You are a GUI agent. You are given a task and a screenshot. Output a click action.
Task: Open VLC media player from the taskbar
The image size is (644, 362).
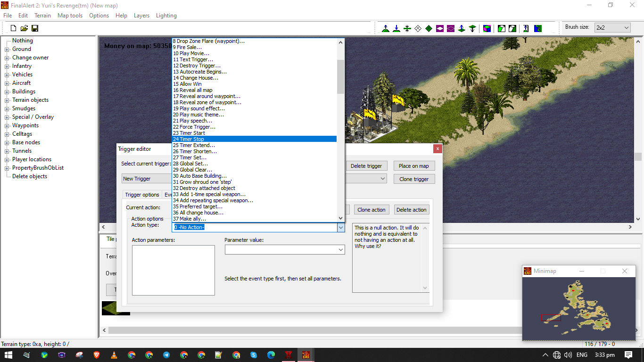point(114,355)
